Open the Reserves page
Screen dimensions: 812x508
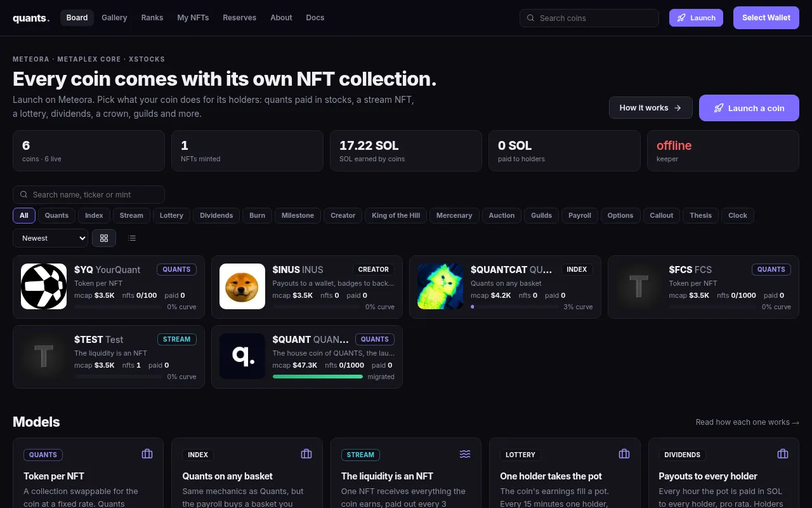[x=240, y=18]
